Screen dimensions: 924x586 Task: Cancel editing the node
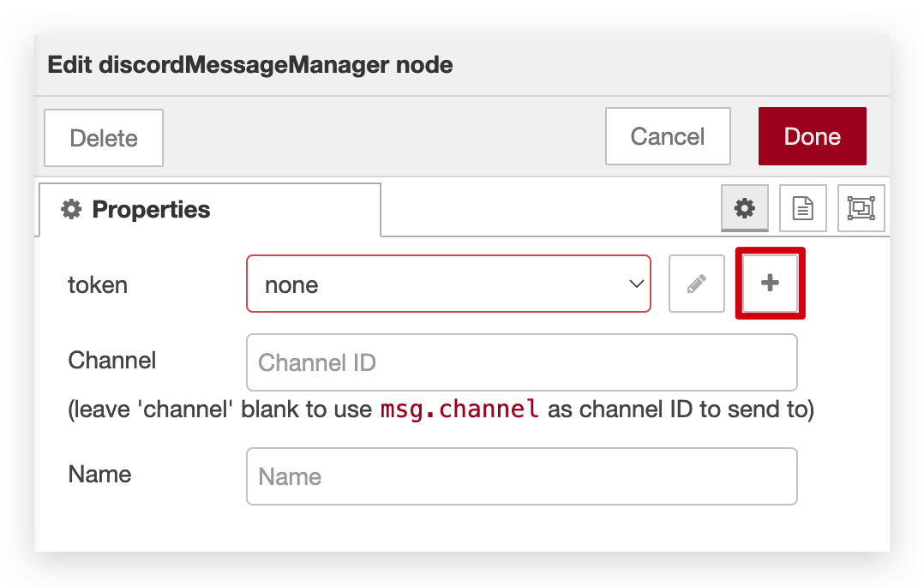668,136
